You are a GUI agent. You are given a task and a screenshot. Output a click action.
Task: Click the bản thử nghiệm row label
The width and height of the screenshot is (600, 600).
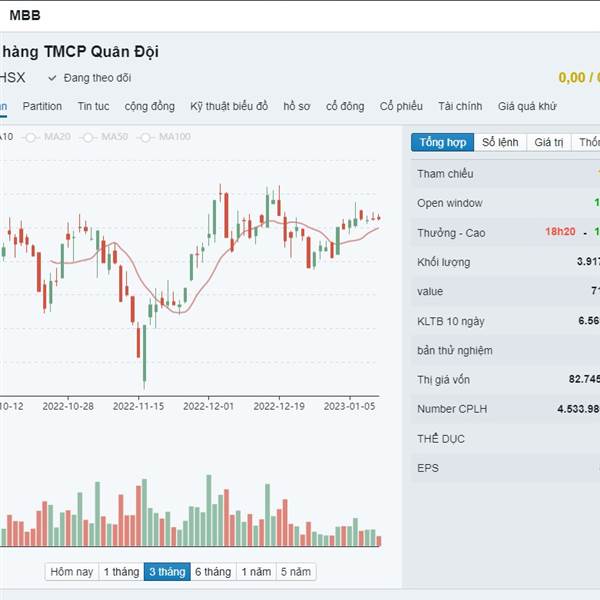(455, 351)
